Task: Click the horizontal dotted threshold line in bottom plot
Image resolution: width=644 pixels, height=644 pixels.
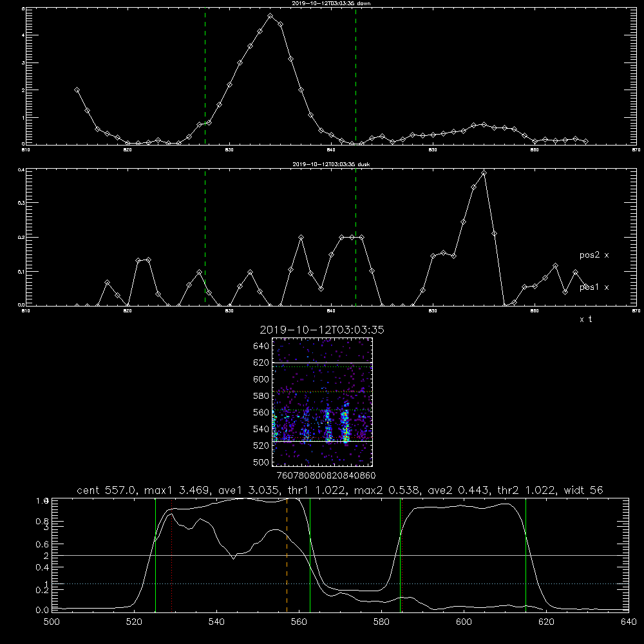Action: 340,583
